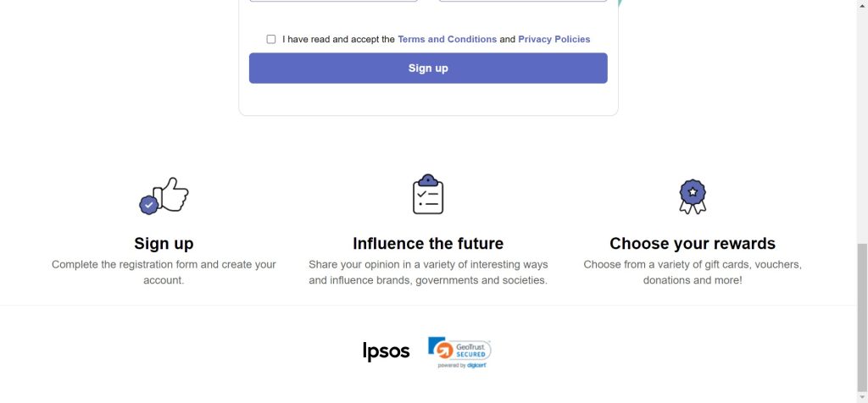This screenshot has width=868, height=403.
Task: Open the Terms and Conditions link
Action: pos(447,39)
